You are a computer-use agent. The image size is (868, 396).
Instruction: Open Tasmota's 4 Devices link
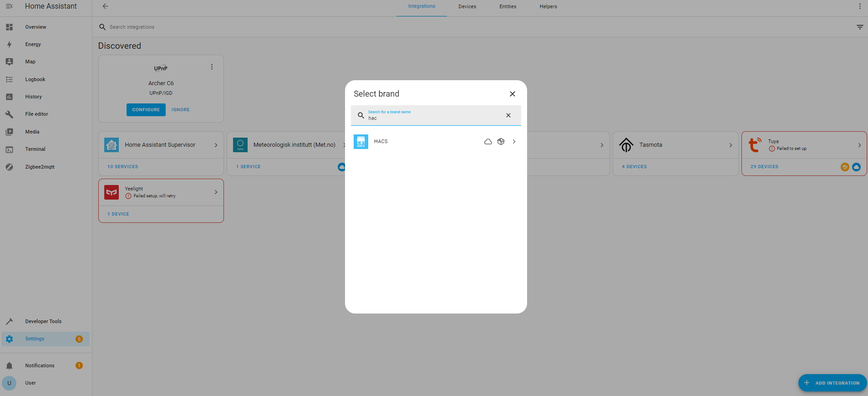[x=635, y=167]
